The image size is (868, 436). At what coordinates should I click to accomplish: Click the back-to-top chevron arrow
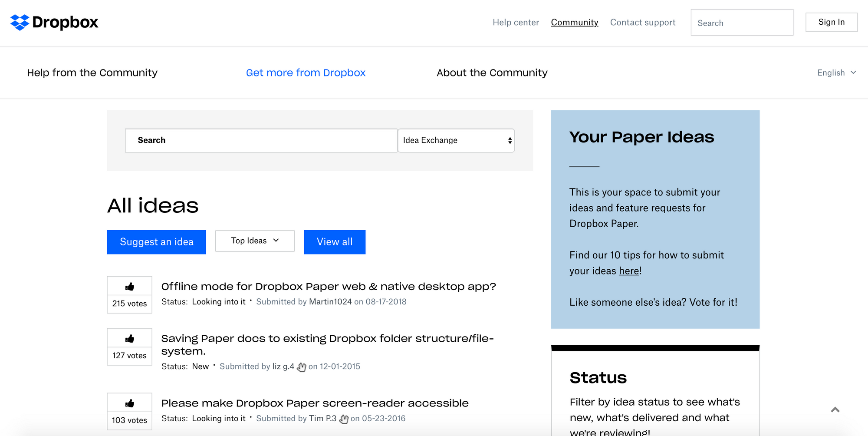click(835, 410)
